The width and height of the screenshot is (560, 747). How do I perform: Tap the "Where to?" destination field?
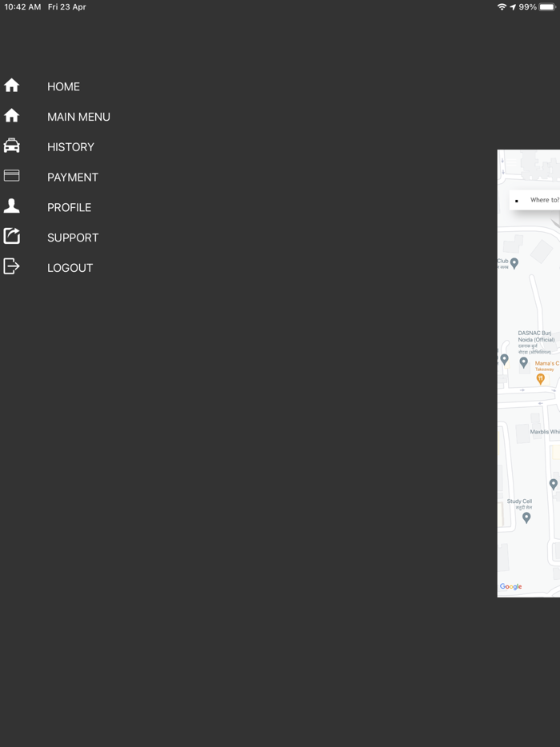pos(542,200)
